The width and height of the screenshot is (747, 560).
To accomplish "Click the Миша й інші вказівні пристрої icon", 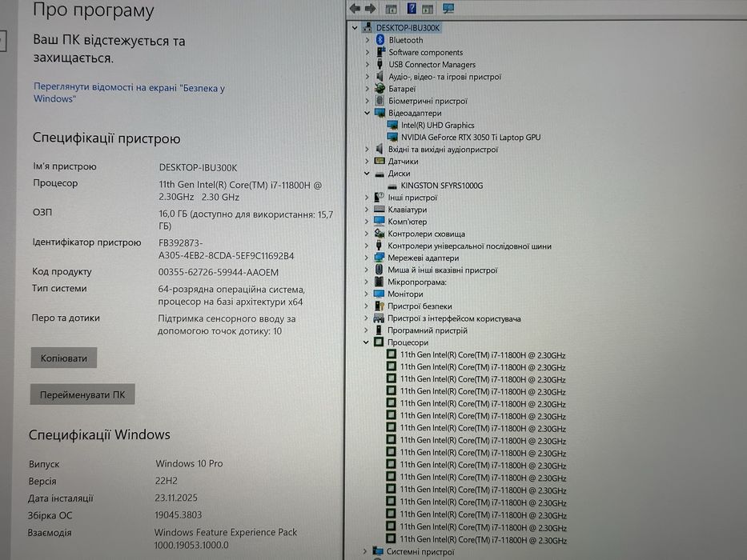I will [379, 270].
